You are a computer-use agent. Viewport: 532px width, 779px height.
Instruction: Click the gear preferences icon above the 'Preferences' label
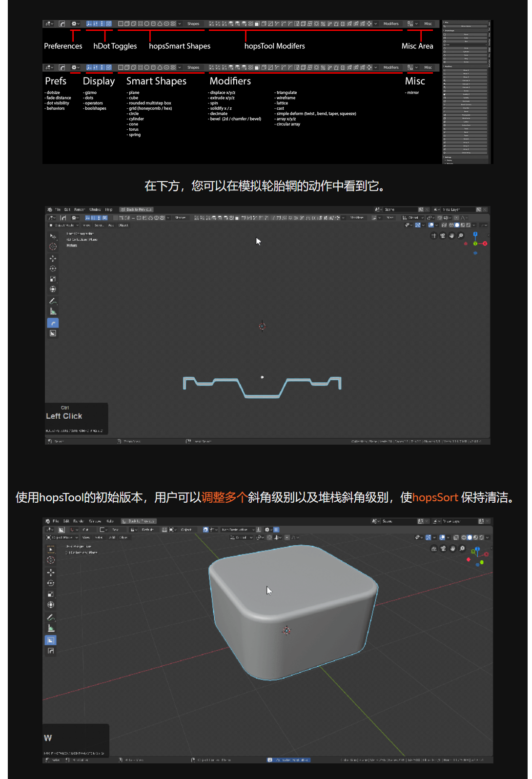click(x=74, y=23)
